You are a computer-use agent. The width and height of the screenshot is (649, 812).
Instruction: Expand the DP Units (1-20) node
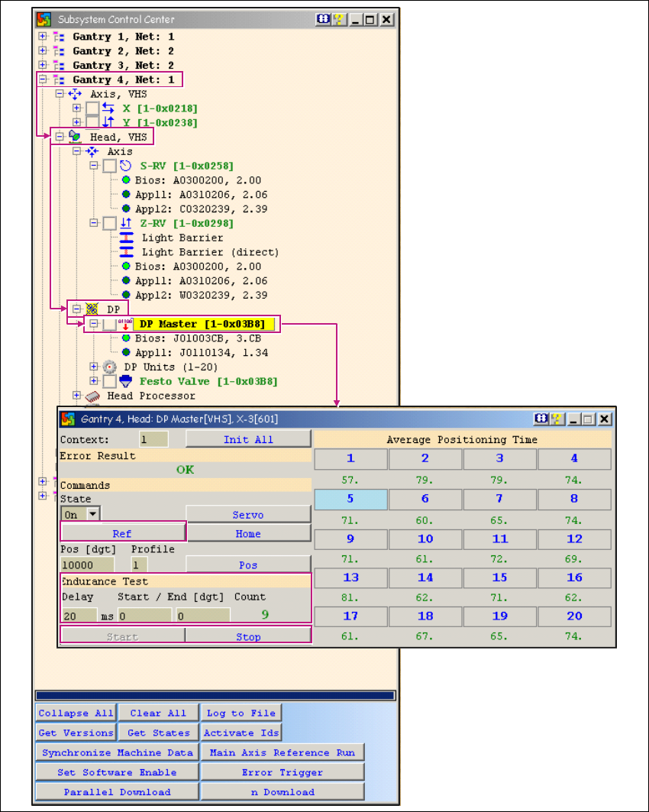coord(94,367)
